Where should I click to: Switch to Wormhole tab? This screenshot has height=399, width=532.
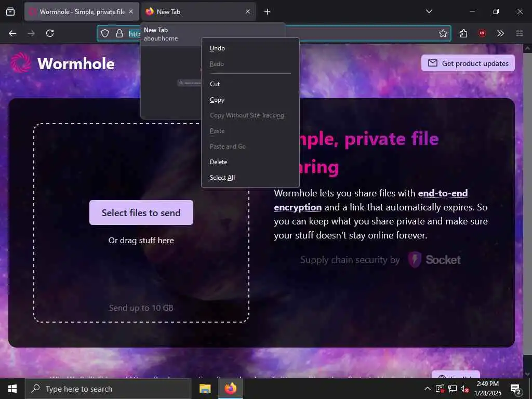click(82, 11)
